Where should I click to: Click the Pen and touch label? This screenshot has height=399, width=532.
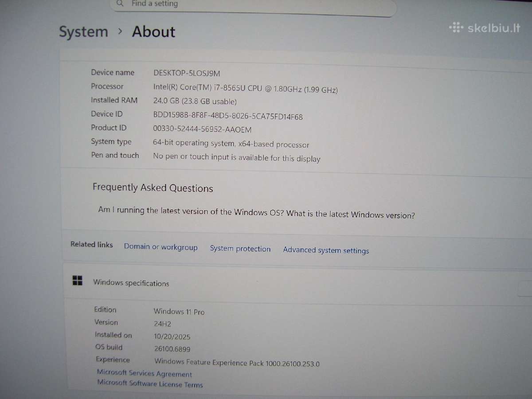coord(115,155)
